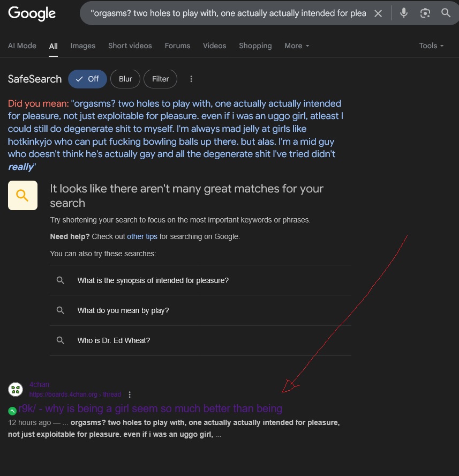Screen dimensions: 459x476
Task: Clear the search box with X icon
Action: [x=378, y=13]
